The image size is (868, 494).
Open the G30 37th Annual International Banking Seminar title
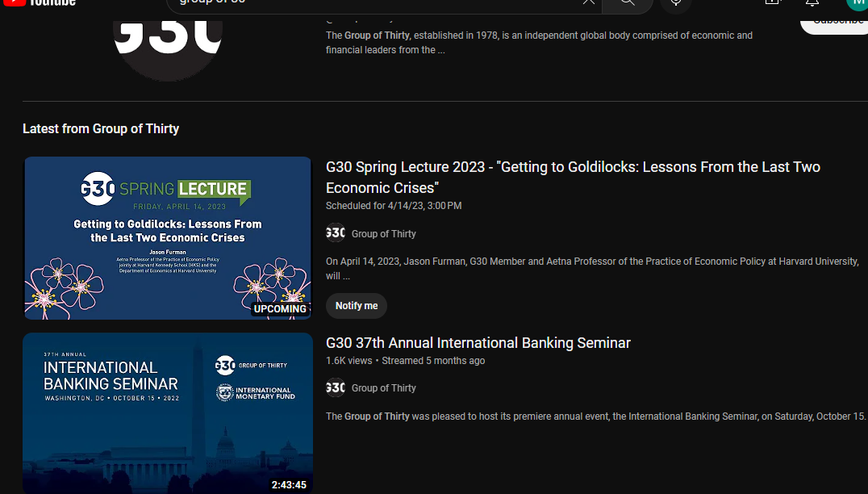(x=478, y=343)
